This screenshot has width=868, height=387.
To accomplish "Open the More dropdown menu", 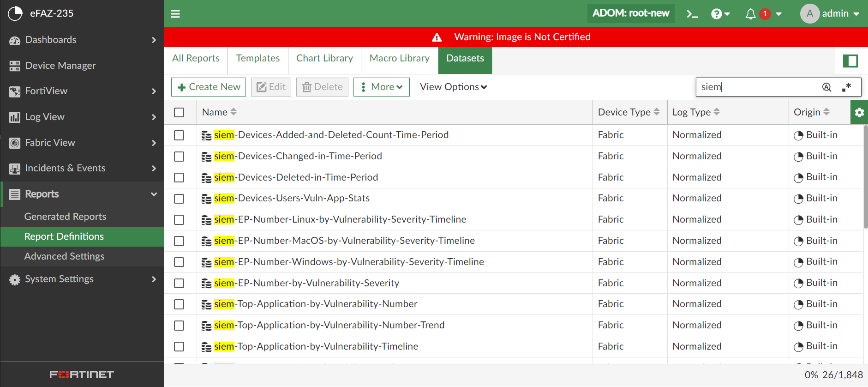I will [381, 87].
